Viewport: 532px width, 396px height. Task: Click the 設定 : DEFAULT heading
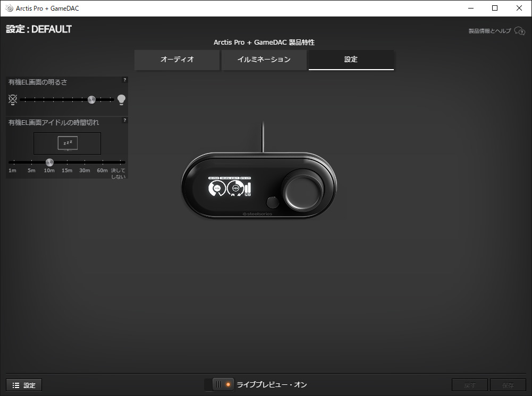pos(39,29)
